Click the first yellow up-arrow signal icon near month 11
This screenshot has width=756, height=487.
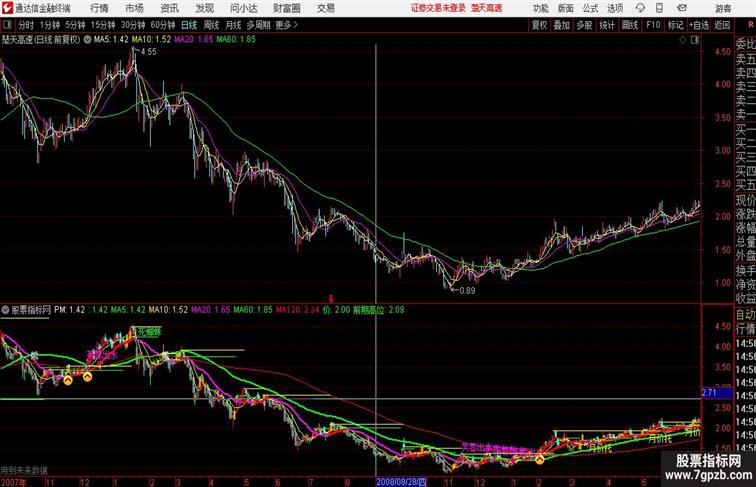click(x=68, y=381)
